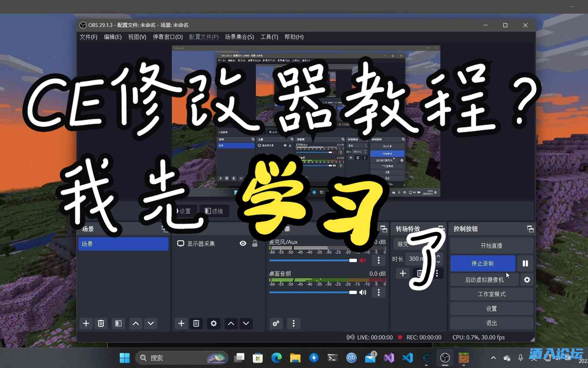Image resolution: width=588 pixels, height=368 pixels.
Task: Enable 工作室模式
Action: point(491,294)
